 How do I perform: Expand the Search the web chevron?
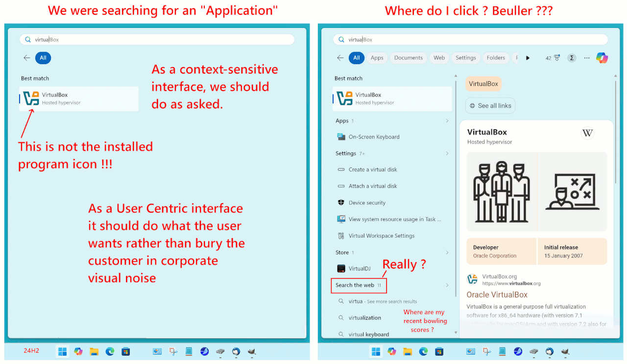[x=447, y=285]
